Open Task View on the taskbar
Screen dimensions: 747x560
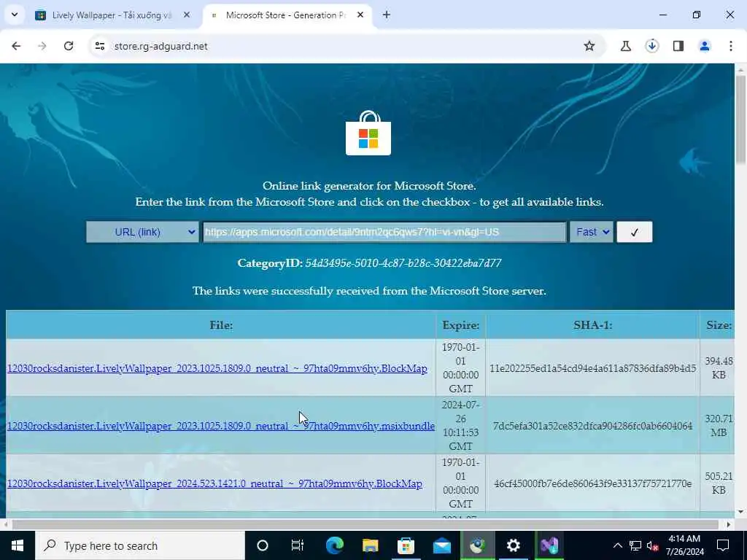(x=298, y=545)
